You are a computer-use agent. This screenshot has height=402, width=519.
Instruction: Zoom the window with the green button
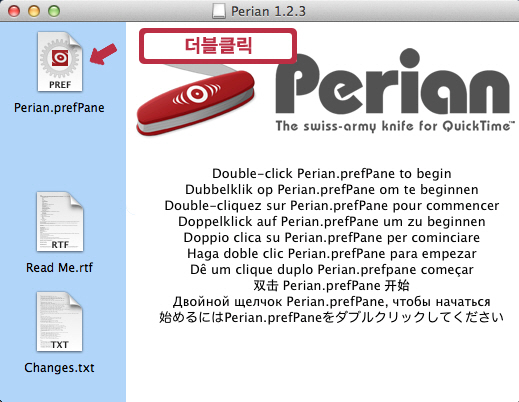coord(54,11)
